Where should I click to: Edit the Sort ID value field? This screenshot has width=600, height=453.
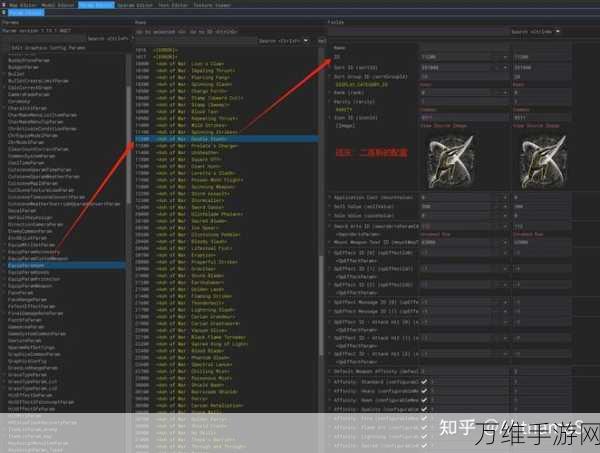pyautogui.click(x=455, y=68)
